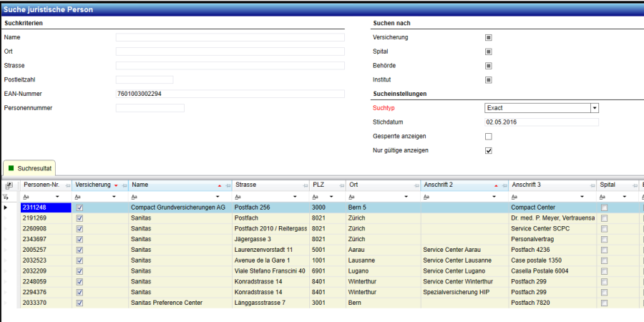This screenshot has height=322, width=644.
Task: Click the pin icon in Name column header
Action: pyautogui.click(x=228, y=185)
